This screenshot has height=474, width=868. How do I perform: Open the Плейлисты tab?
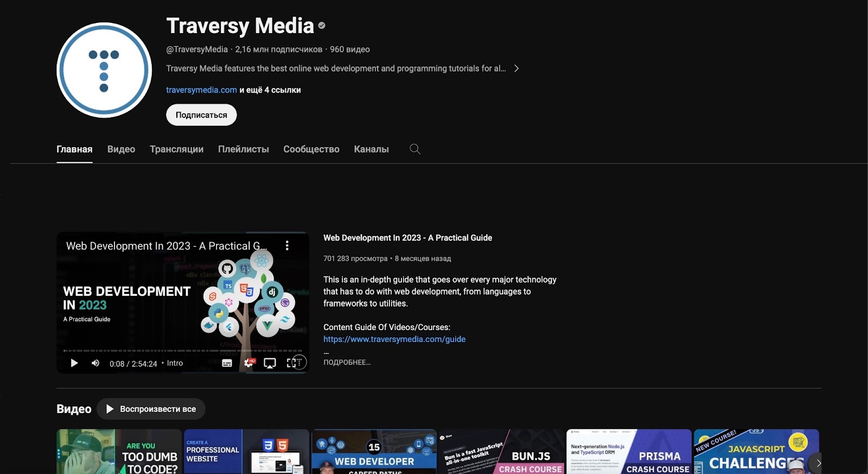[x=243, y=149]
